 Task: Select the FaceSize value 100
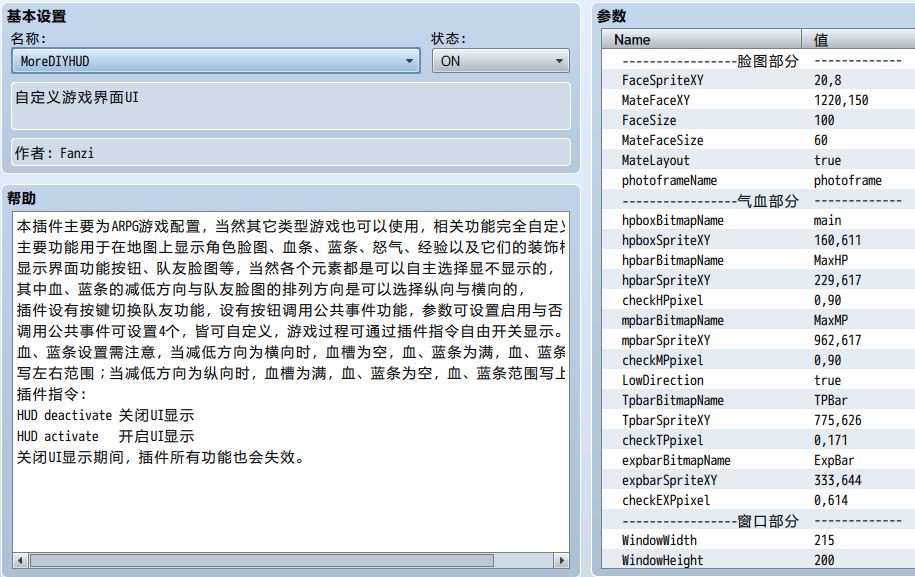coord(824,120)
